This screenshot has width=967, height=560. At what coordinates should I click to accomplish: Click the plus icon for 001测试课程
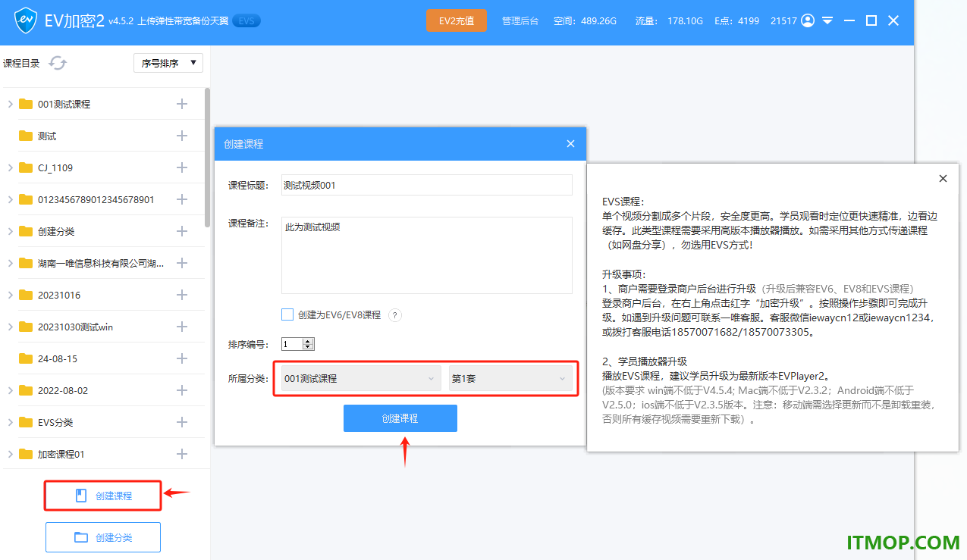(182, 104)
